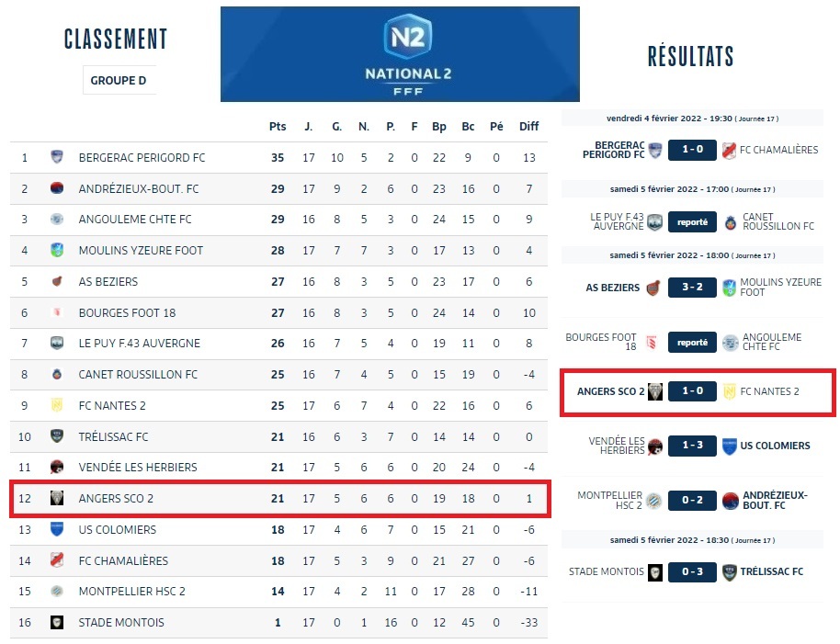Click the Montpellier HSC 2 logo in results
Screen dimensions: 840x644
click(x=654, y=501)
